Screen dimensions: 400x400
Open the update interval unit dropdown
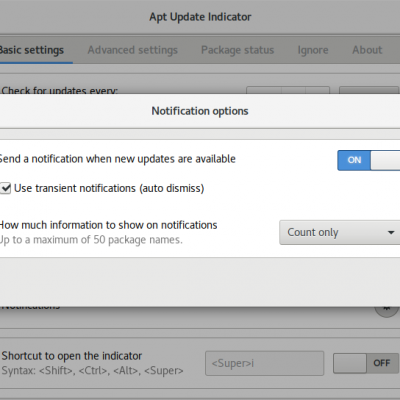[x=369, y=90]
